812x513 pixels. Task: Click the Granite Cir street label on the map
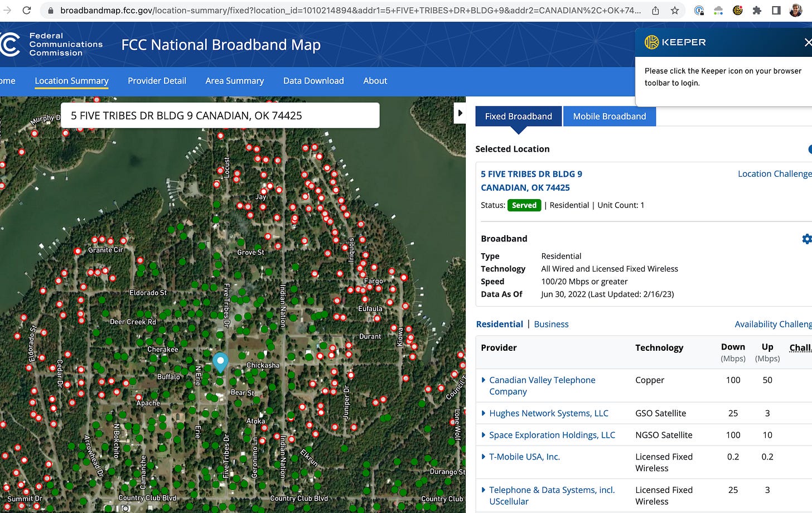[105, 250]
